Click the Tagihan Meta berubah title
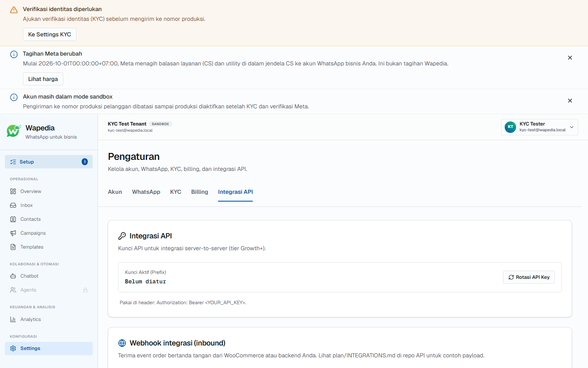 52,54
